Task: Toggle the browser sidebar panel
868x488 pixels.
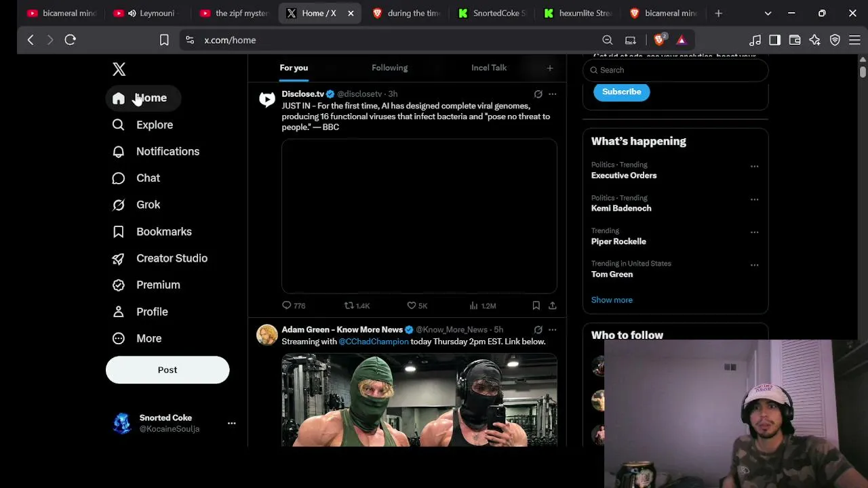Action: tap(774, 40)
